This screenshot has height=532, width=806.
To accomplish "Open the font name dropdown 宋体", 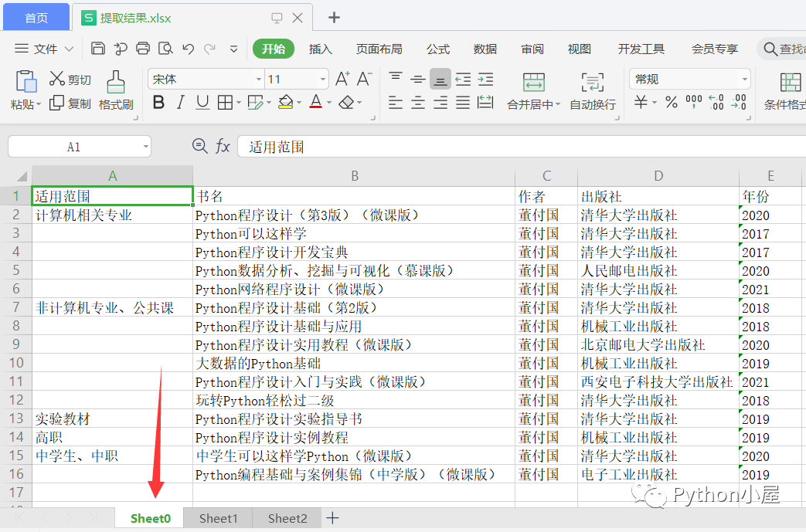I will point(259,80).
